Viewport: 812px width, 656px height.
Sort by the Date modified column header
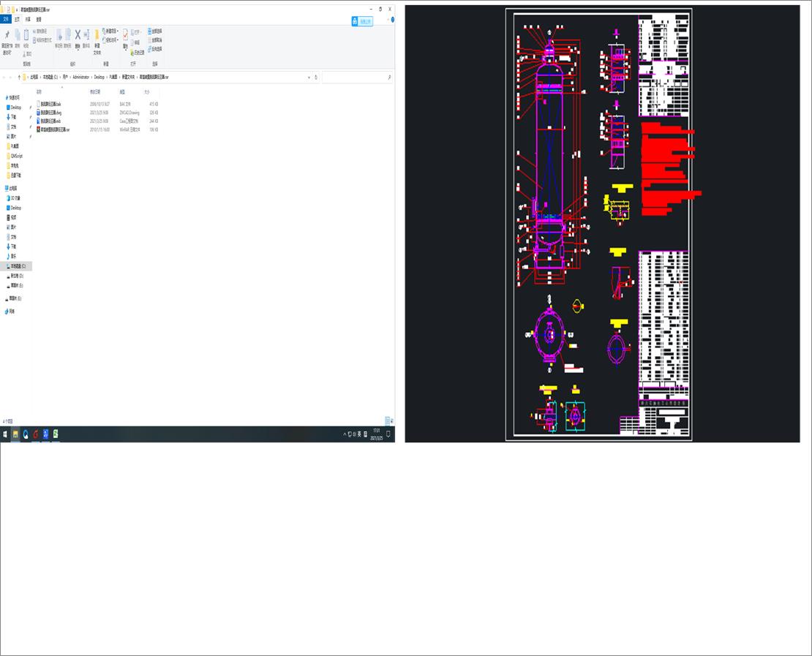[x=95, y=91]
